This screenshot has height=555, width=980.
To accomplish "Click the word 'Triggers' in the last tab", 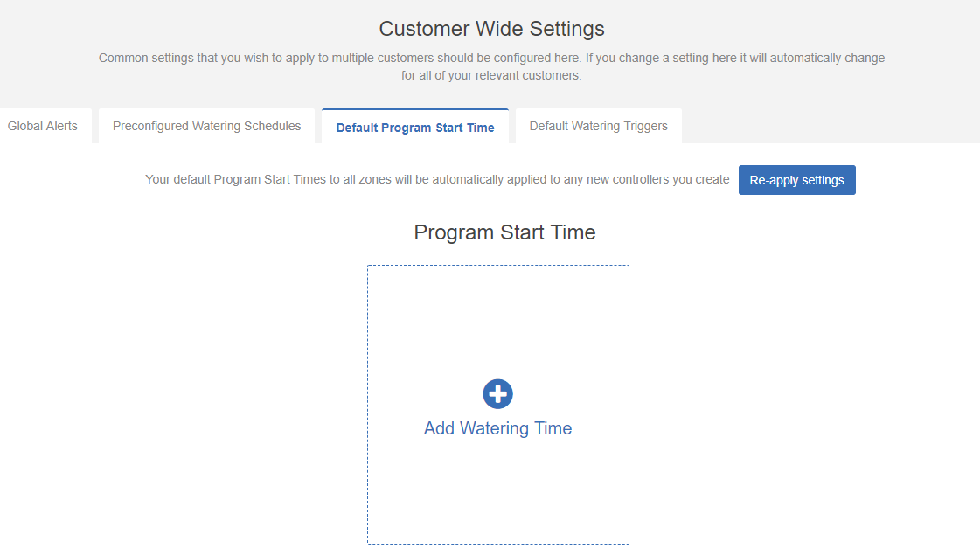I will pos(645,126).
